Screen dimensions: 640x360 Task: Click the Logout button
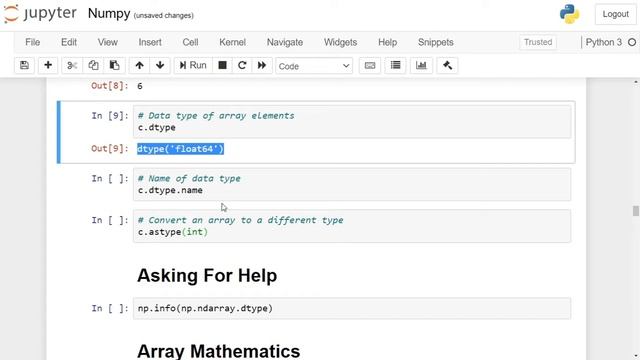(x=616, y=14)
